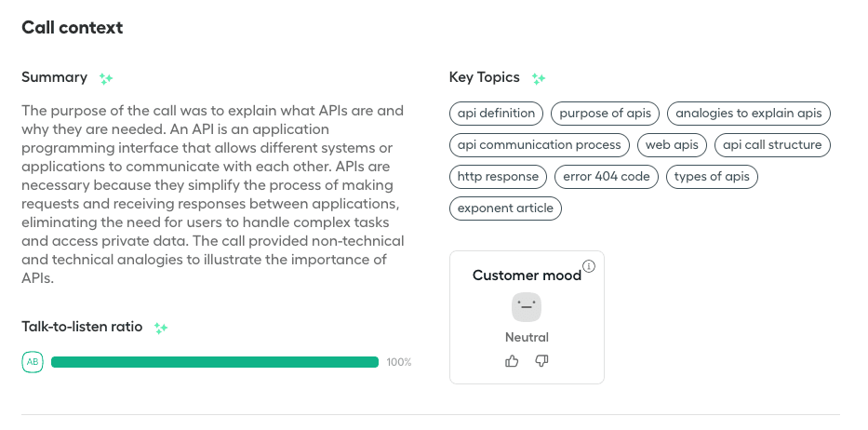Click the sparkle icon beside Summary
This screenshot has height=430, width=868.
(x=106, y=78)
